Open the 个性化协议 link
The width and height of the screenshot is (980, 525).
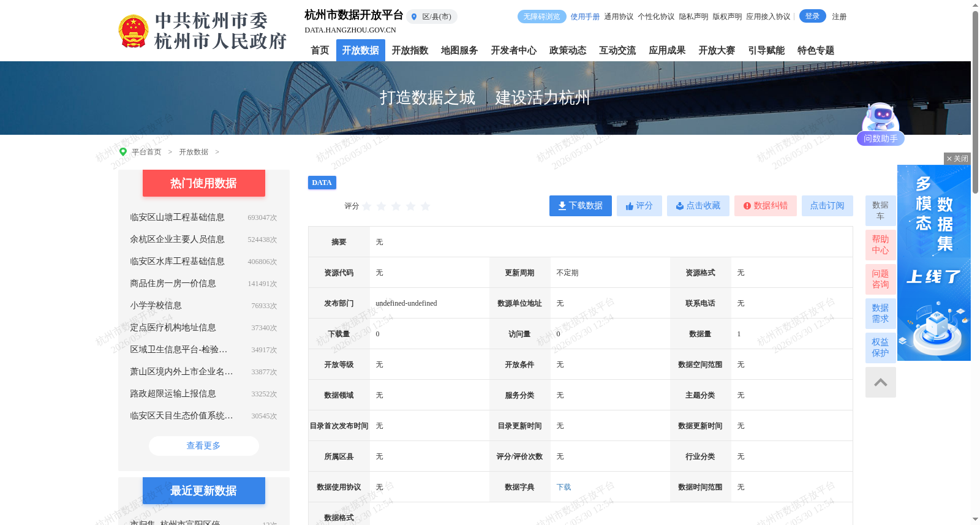point(656,17)
